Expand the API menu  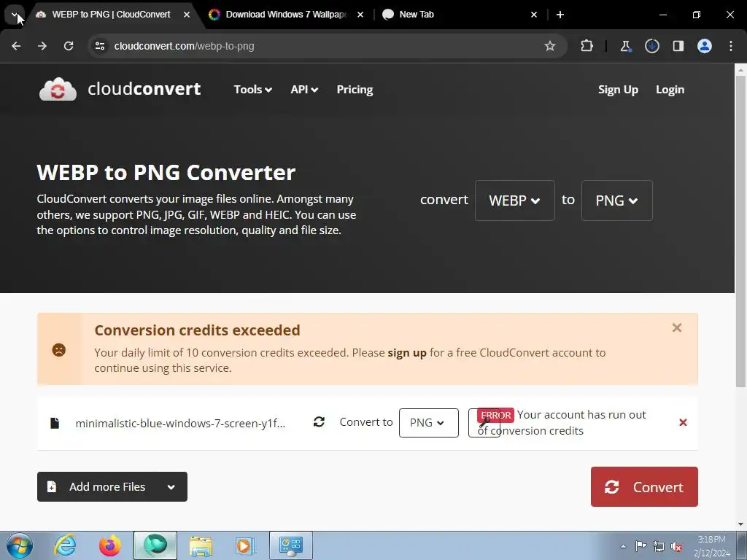click(304, 90)
